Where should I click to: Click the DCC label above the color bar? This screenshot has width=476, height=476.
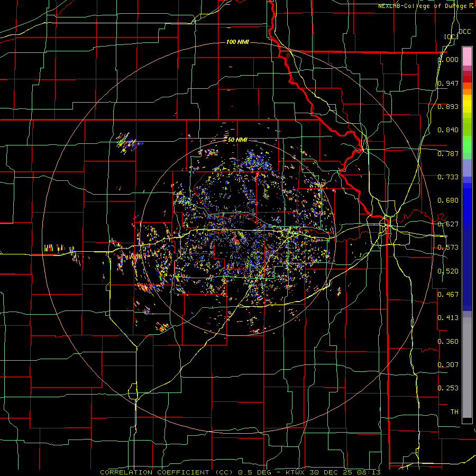[x=464, y=32]
